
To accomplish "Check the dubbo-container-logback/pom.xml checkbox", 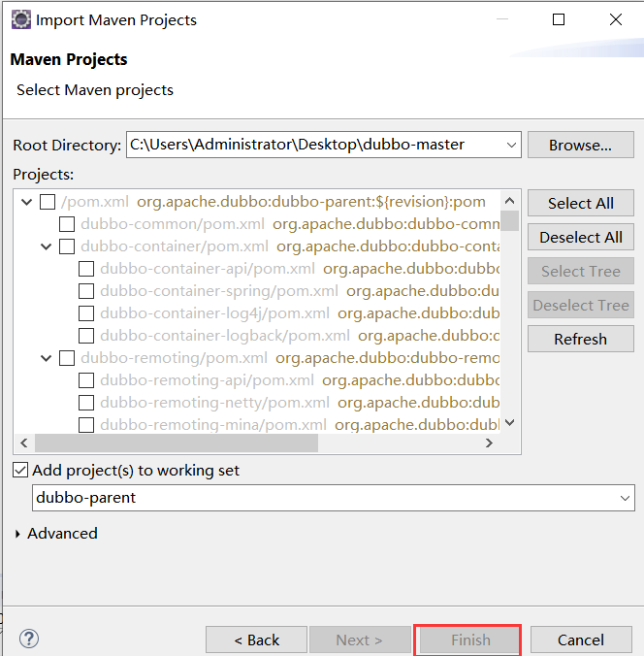I will pyautogui.click(x=86, y=336).
